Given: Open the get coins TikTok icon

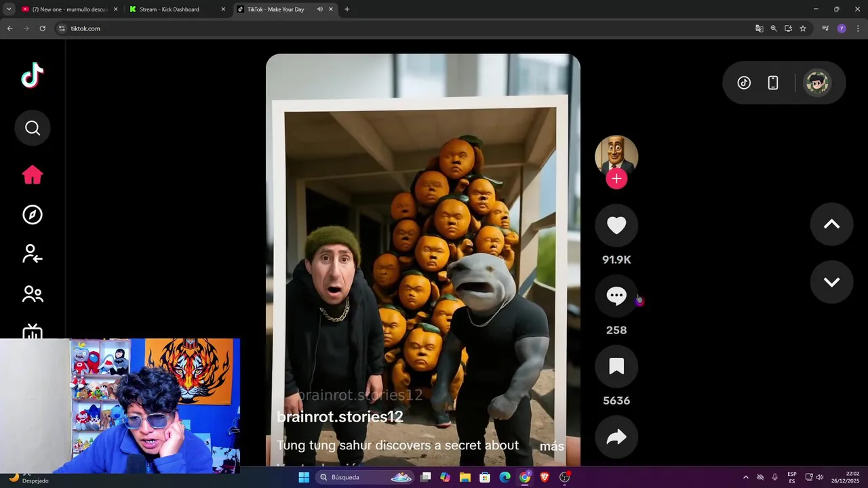Looking at the screenshot, I should coord(744,83).
